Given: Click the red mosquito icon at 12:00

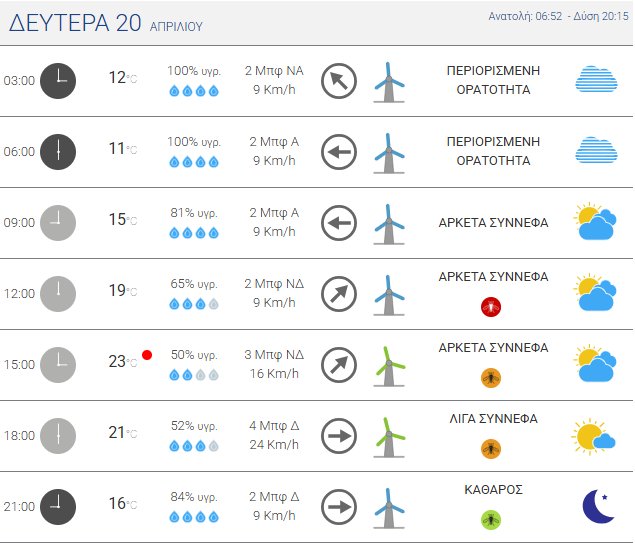Looking at the screenshot, I should 491,307.
